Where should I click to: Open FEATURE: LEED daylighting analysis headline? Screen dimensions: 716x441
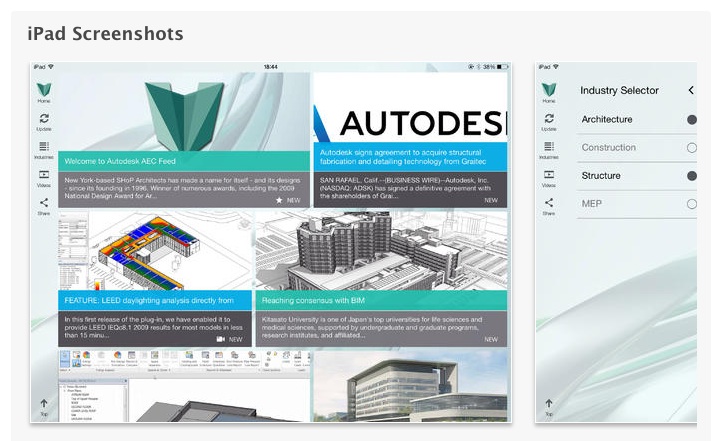149,300
